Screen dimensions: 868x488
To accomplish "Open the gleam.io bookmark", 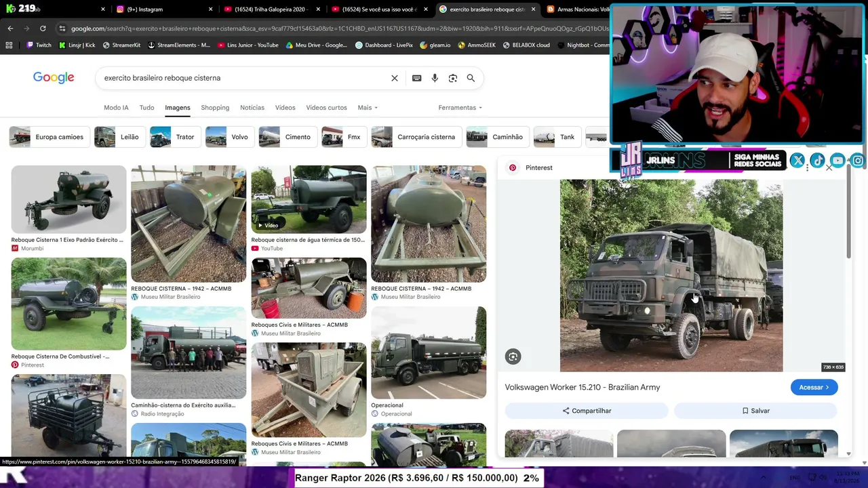I will pyautogui.click(x=435, y=45).
